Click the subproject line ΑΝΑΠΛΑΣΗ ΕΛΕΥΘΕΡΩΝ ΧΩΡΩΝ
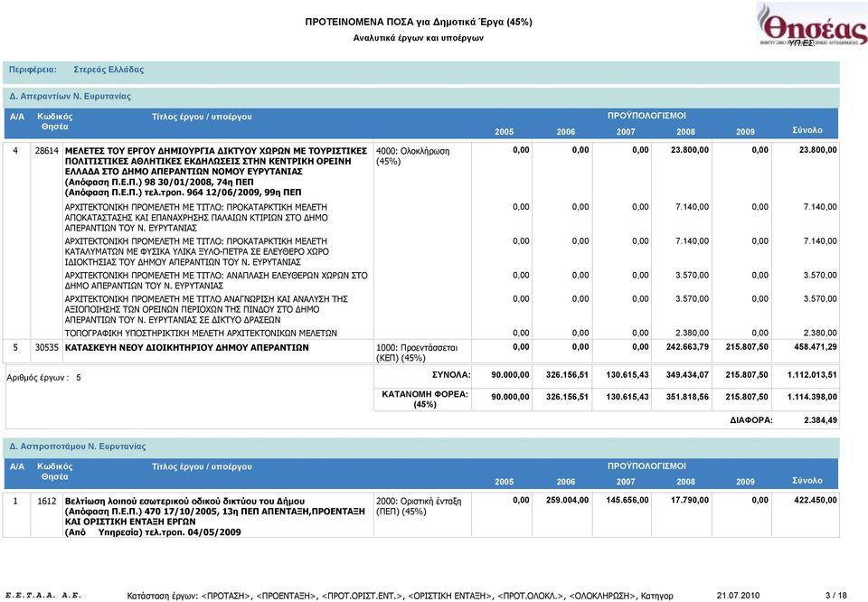This screenshot has height=602, width=868. pyautogui.click(x=216, y=280)
